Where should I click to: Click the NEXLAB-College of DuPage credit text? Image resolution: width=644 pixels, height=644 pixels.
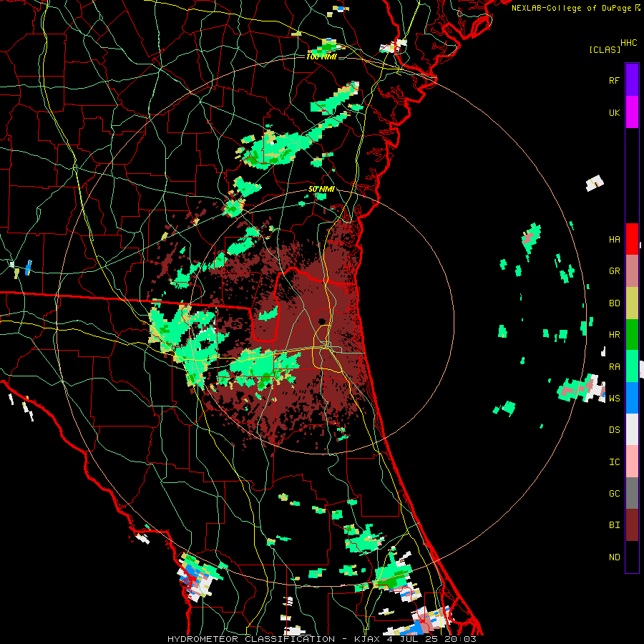tap(571, 8)
